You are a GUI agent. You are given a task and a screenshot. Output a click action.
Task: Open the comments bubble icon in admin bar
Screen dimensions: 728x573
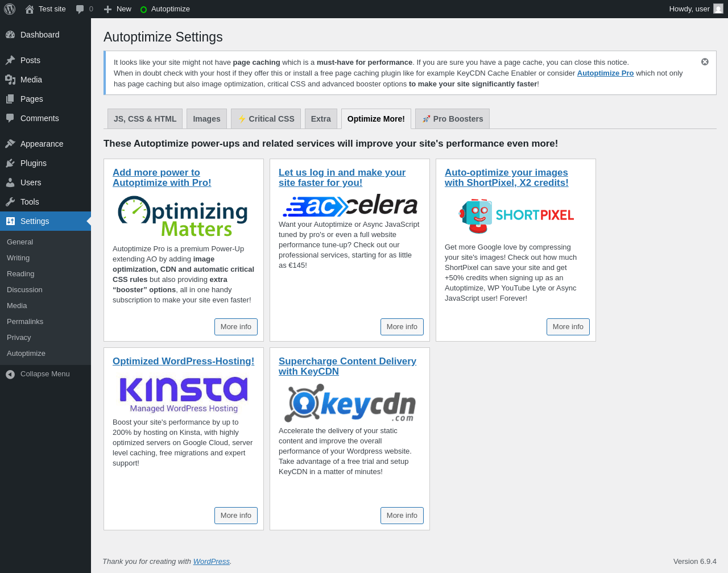tap(80, 9)
